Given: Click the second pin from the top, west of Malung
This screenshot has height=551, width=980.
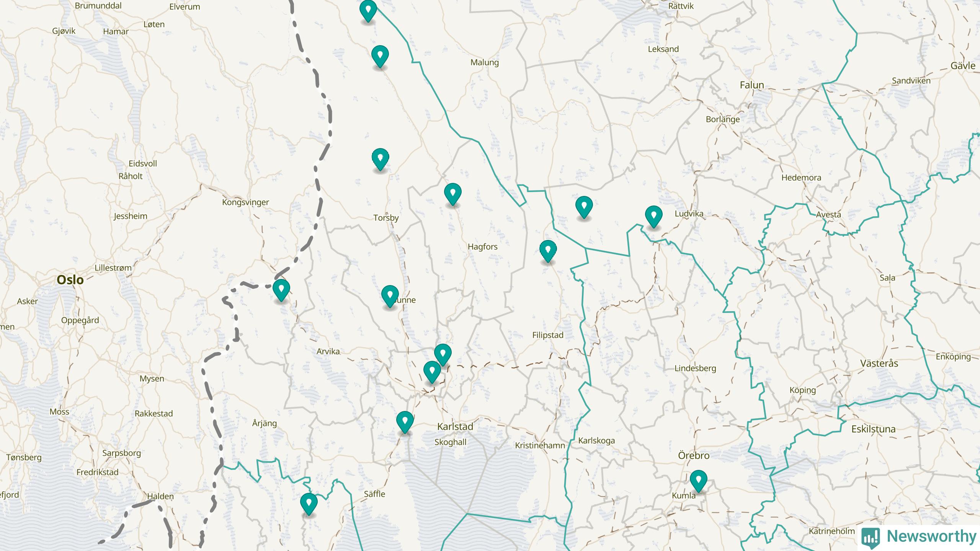Looking at the screenshot, I should coord(380,56).
